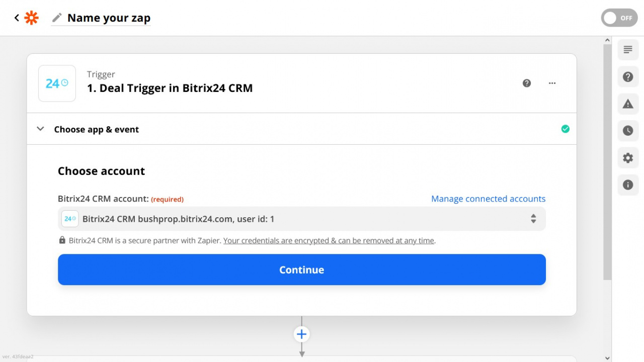Turn the zap ON/OFF switch
The image size is (644, 362).
pos(619,18)
